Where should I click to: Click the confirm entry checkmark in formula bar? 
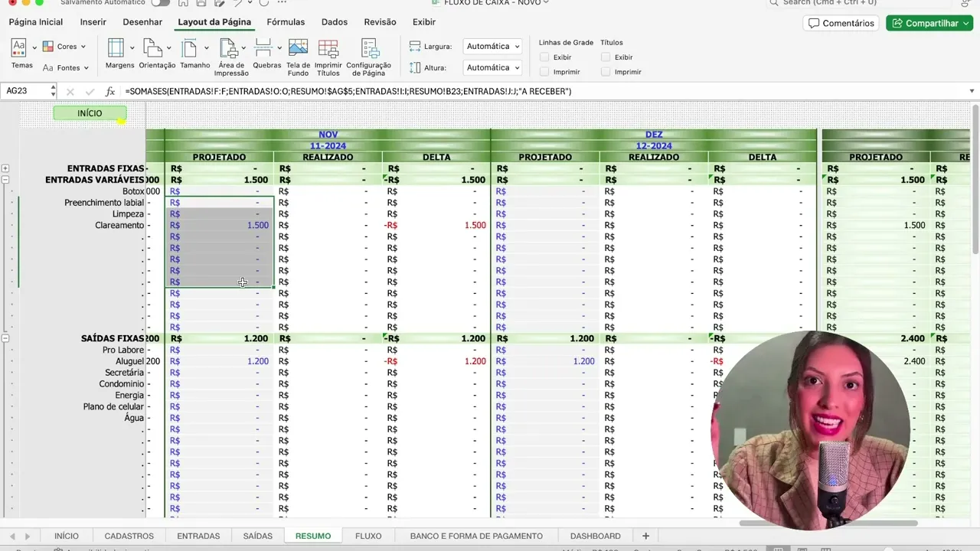89,91
